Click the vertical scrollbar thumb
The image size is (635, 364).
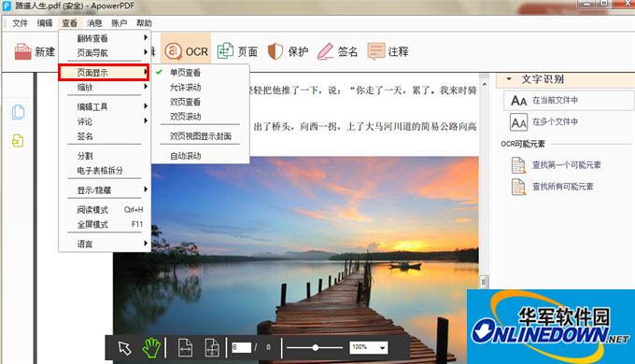click(x=484, y=282)
